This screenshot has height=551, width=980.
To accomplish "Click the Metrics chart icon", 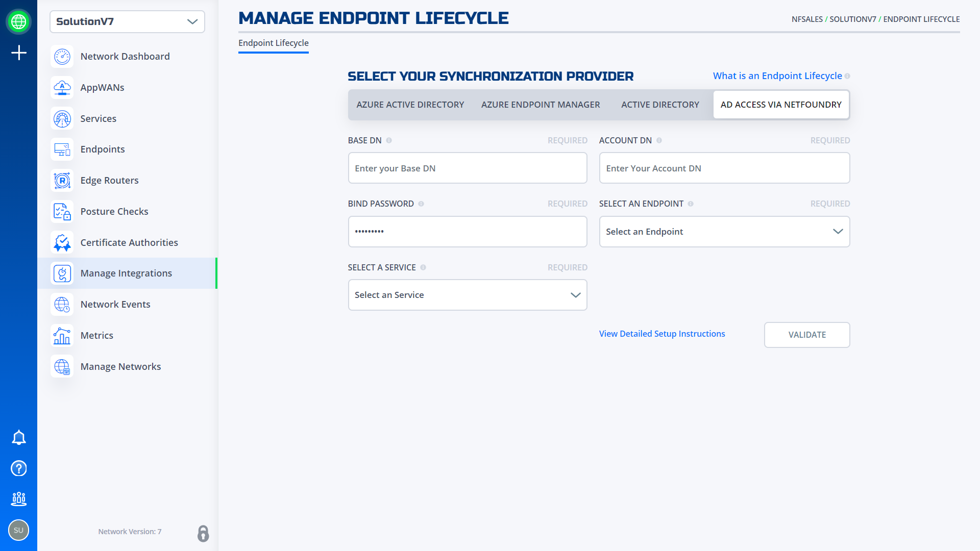I will pyautogui.click(x=62, y=336).
